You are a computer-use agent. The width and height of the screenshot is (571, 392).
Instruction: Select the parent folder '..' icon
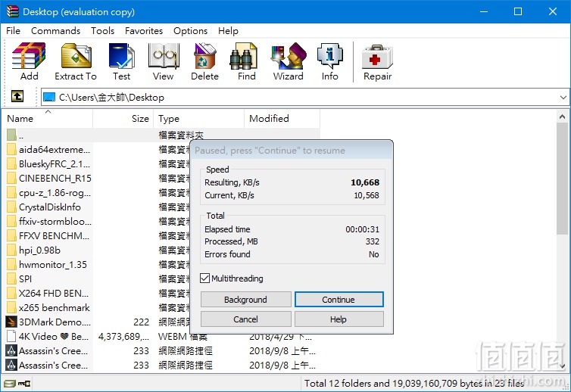click(11, 135)
